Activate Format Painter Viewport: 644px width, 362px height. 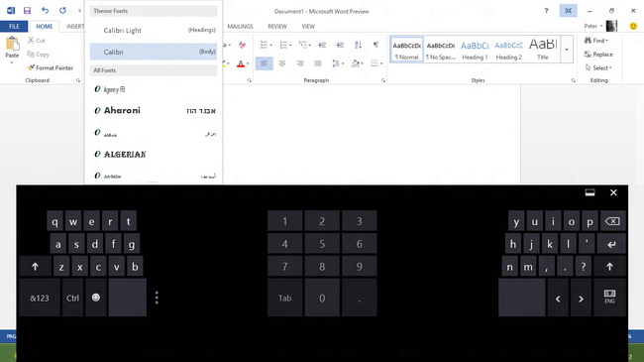tap(51, 67)
